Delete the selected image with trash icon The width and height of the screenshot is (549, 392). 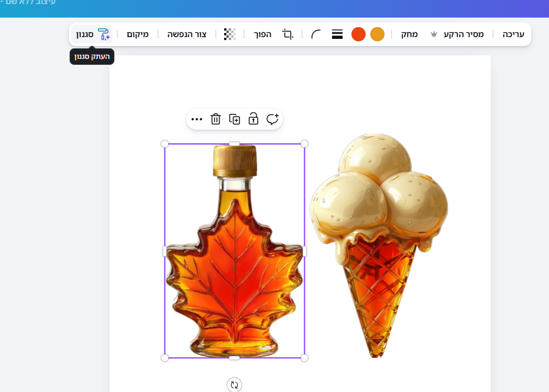pos(216,119)
